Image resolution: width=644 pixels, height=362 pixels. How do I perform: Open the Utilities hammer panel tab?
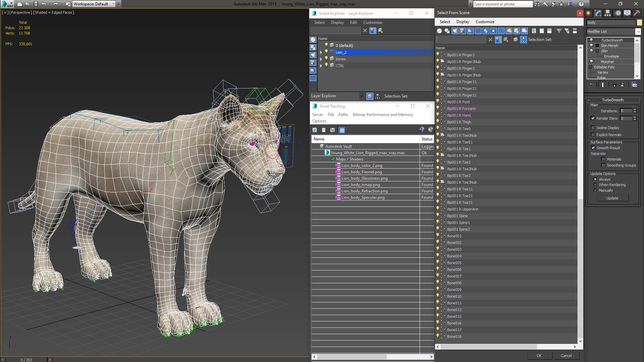pos(637,13)
